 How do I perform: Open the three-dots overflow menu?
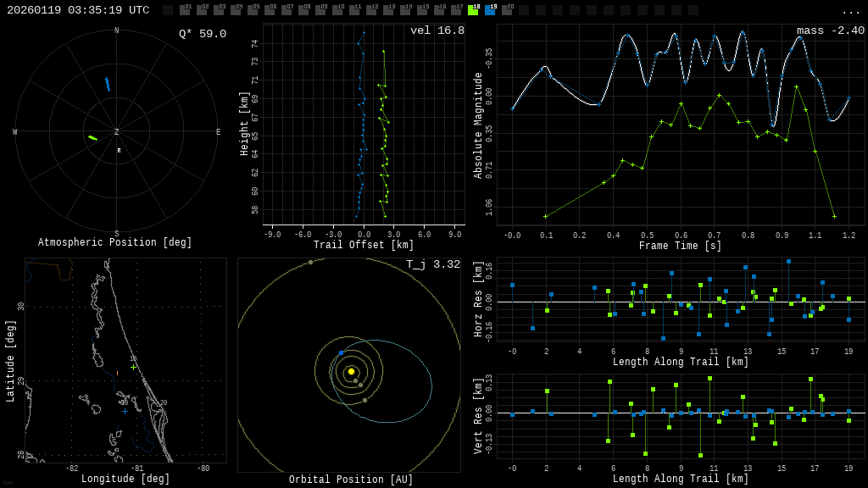pyautogui.click(x=850, y=12)
